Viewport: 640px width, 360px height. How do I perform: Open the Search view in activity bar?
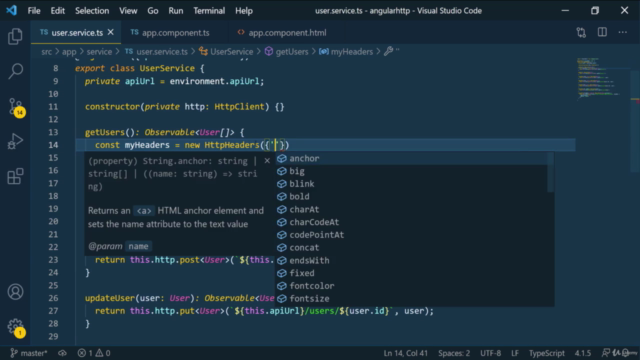click(x=15, y=71)
